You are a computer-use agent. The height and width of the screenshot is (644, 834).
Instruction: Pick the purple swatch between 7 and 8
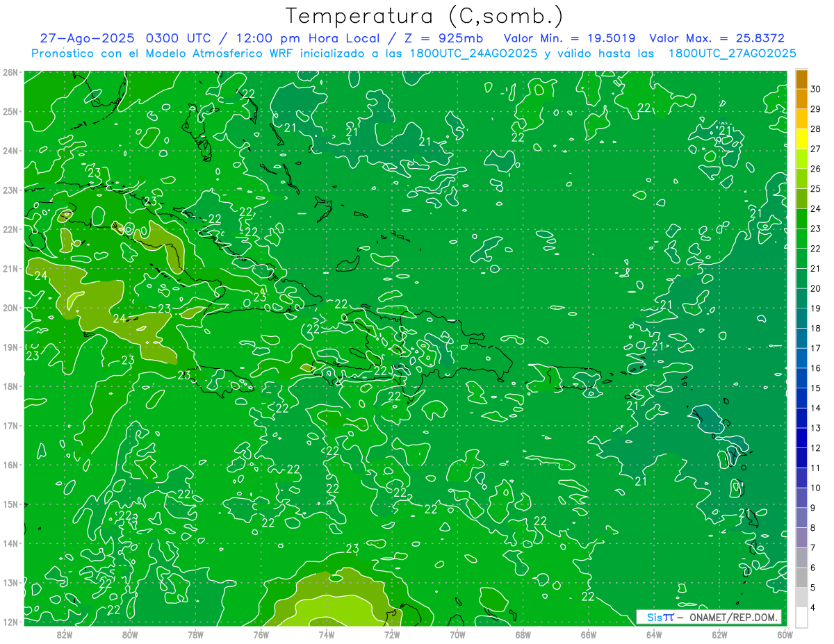[801, 538]
